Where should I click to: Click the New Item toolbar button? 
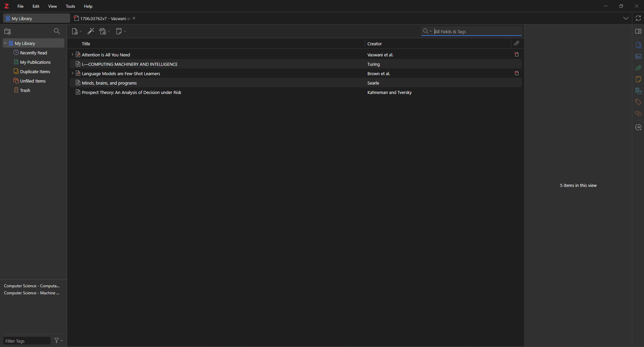pos(77,32)
